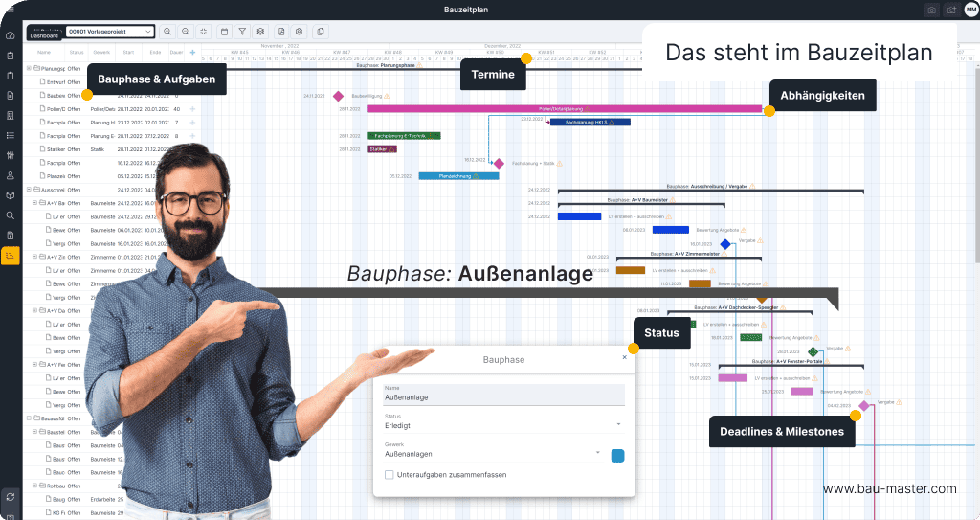Screen dimensions: 980x520
Task: Collapse the A+V Ba subgroup
Action: coord(35,203)
